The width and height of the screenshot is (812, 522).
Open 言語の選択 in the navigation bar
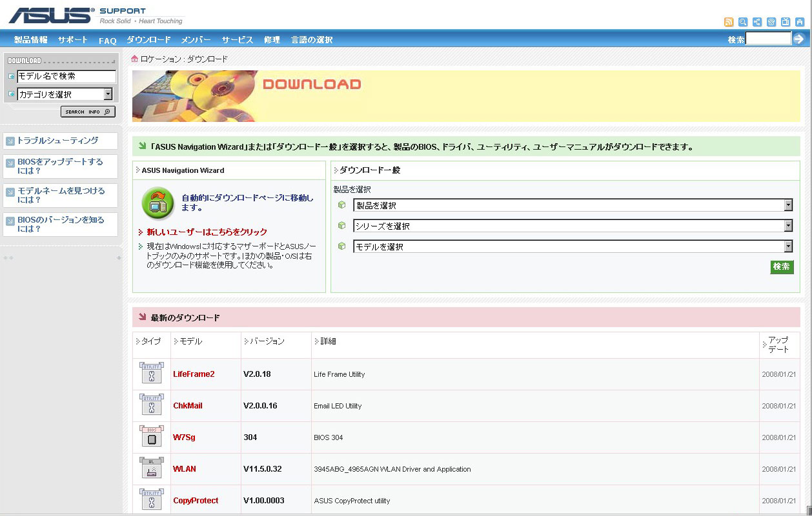312,40
